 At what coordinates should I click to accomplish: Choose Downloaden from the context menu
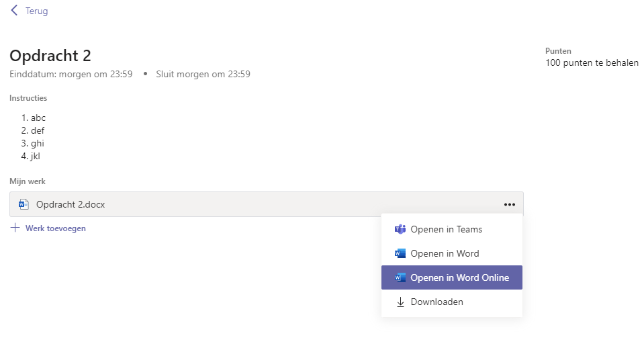click(452, 302)
